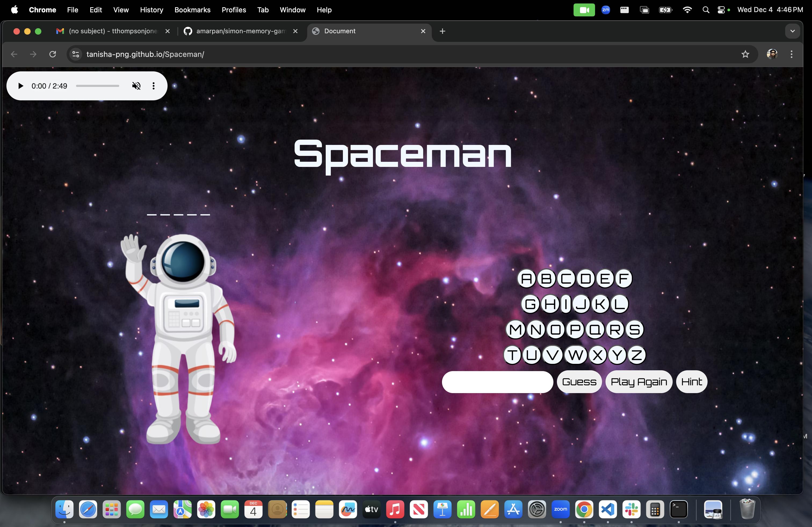
Task: Reload the Spaceman page
Action: coord(53,54)
